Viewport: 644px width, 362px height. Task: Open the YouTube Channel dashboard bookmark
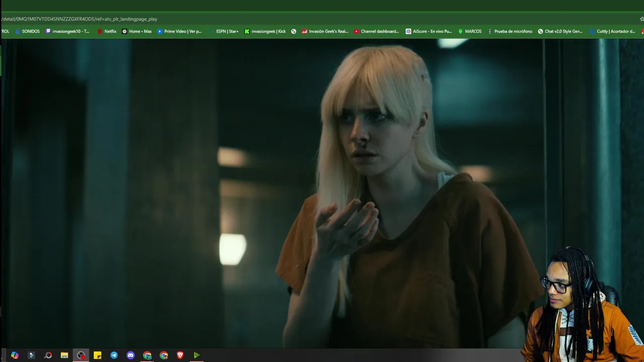(x=376, y=31)
